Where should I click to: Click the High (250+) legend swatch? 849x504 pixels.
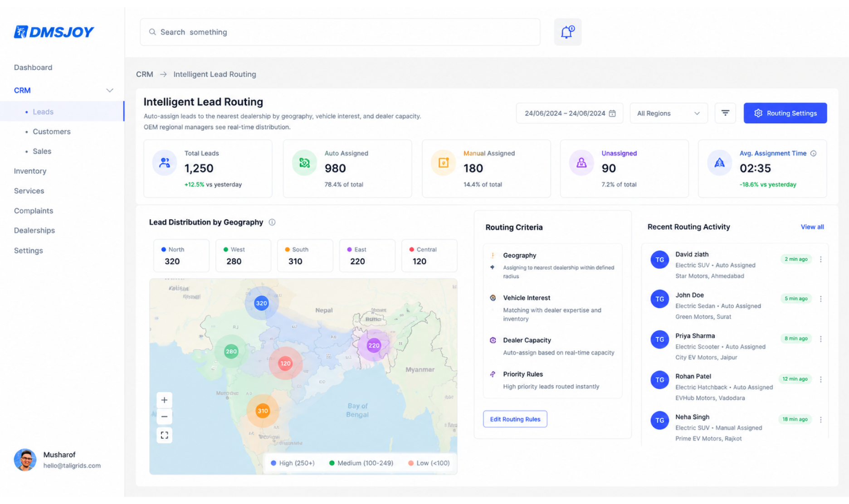pyautogui.click(x=273, y=463)
